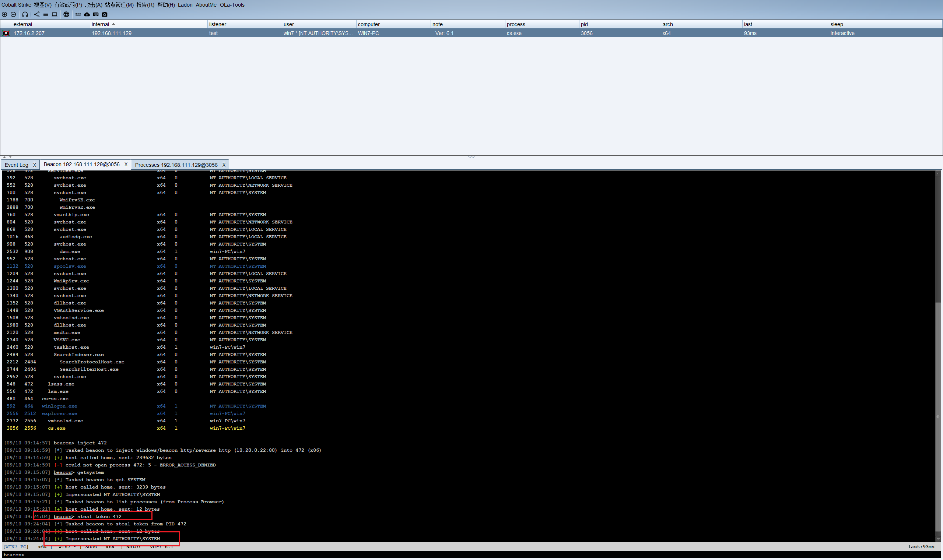The height and width of the screenshot is (560, 943).
Task: Show targets view laptop icon
Action: 55,14
